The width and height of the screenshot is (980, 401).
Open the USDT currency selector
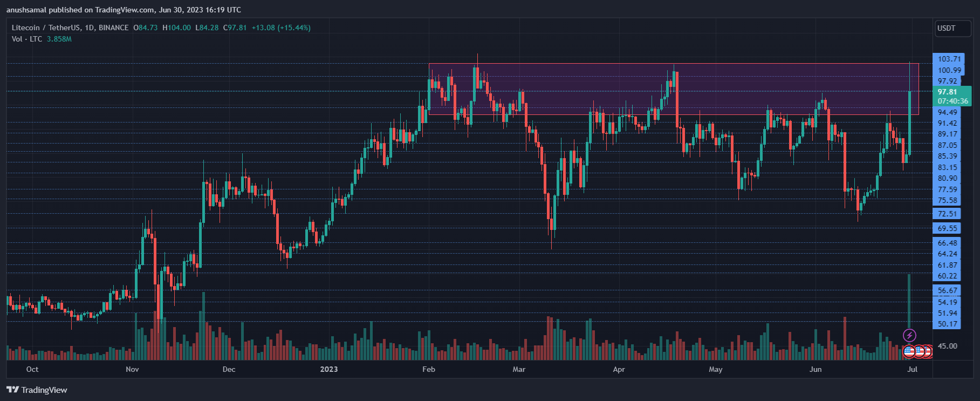pyautogui.click(x=952, y=28)
